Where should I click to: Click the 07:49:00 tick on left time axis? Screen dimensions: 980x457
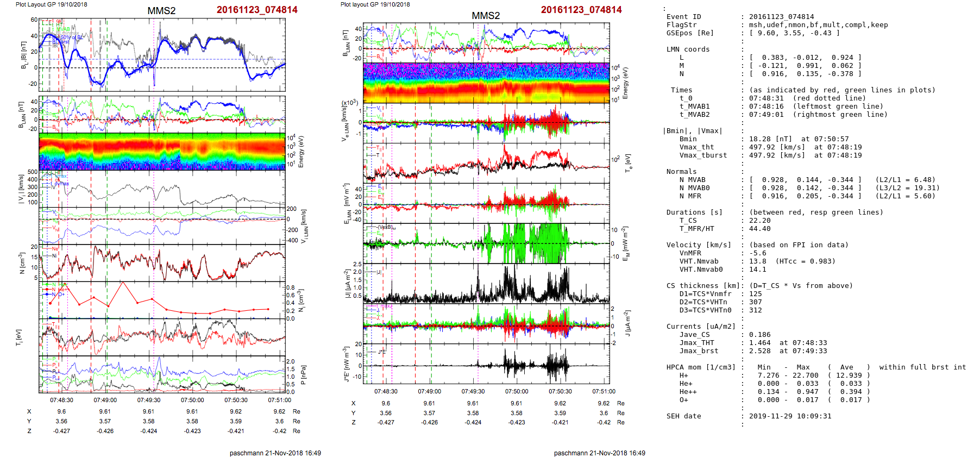pyautogui.click(x=105, y=400)
